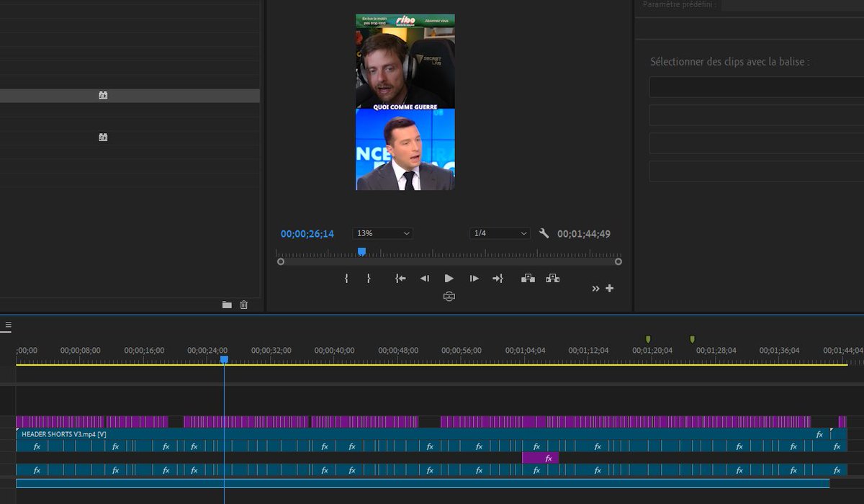864x504 pixels.
Task: Click the left zoom scroll bar handle
Action: click(281, 261)
